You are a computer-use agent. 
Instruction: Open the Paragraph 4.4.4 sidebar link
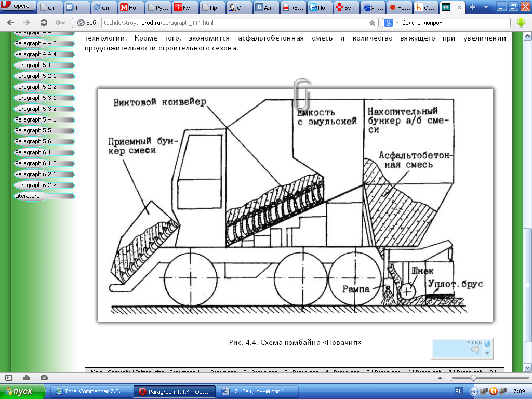(44, 54)
